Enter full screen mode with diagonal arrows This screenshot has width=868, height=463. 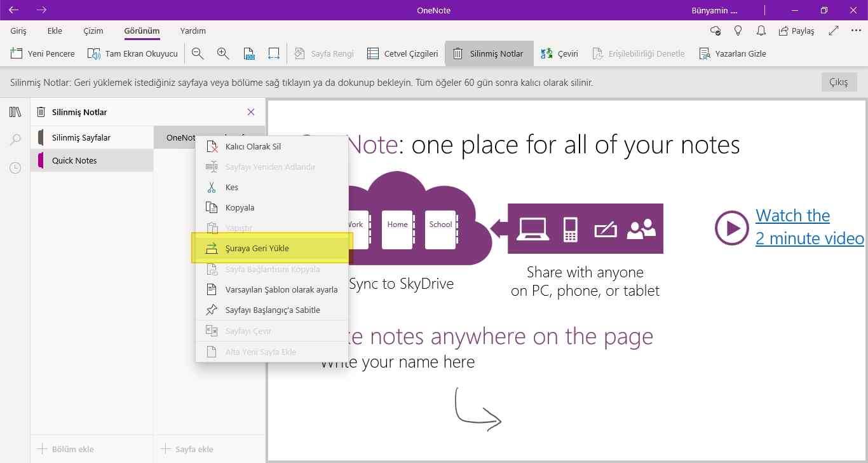[834, 31]
